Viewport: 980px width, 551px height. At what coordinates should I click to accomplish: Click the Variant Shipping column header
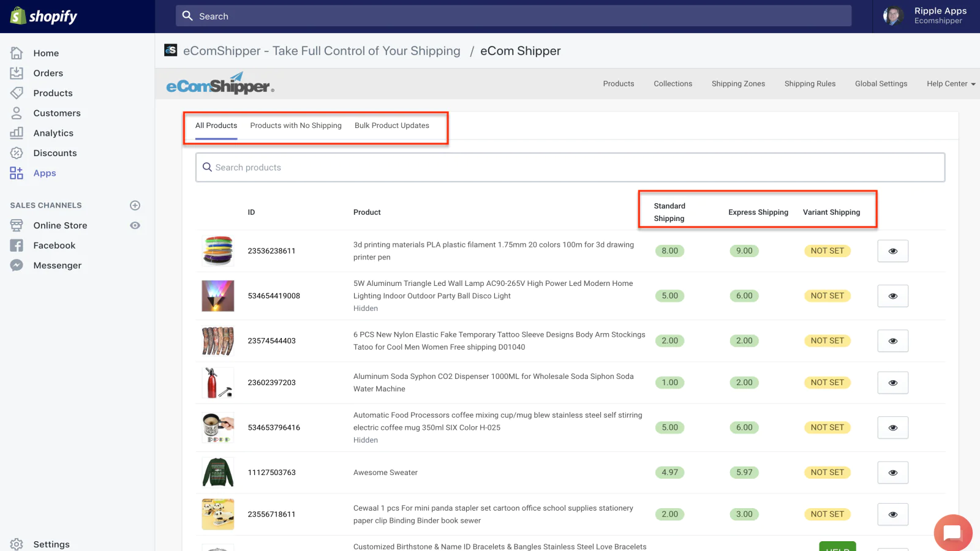[831, 212]
